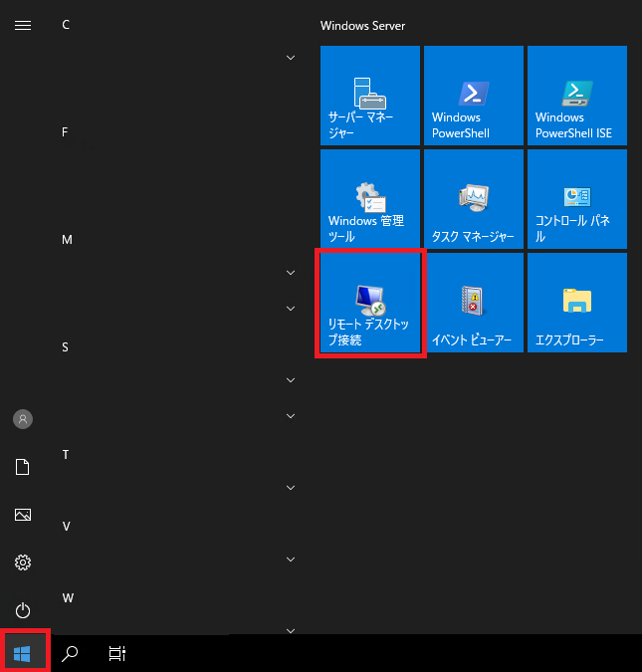Select the M letter heading in the app list
Image resolution: width=642 pixels, height=672 pixels.
coord(67,240)
